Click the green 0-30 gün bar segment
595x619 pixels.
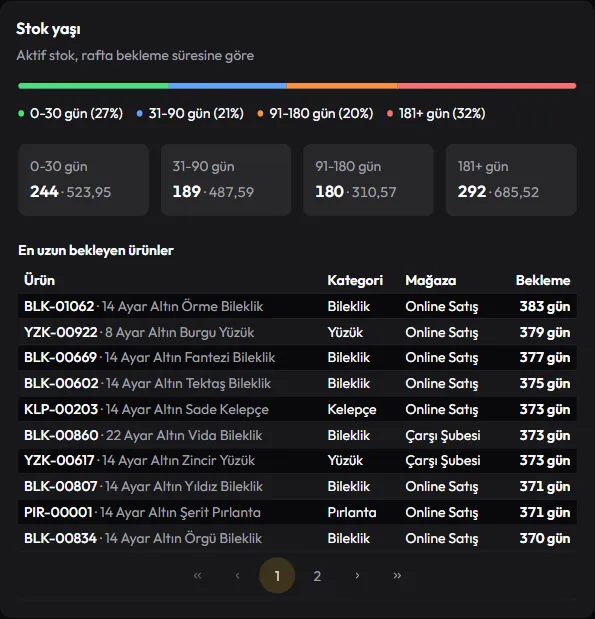pos(93,86)
